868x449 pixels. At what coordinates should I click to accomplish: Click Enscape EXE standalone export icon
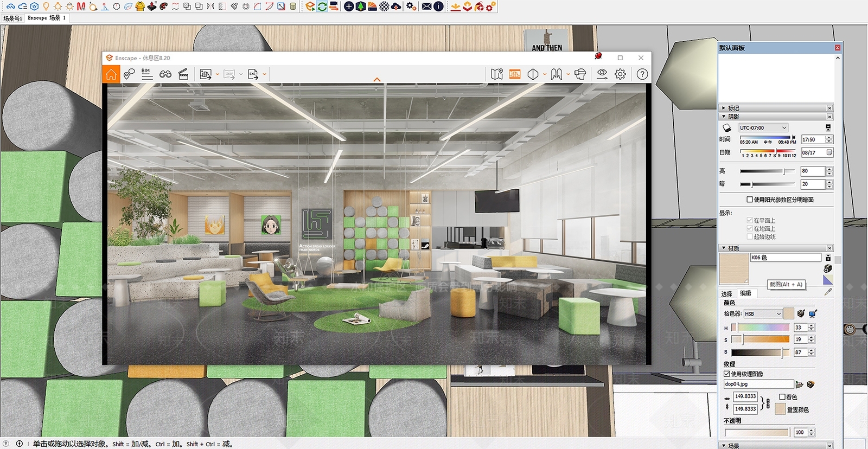coord(253,74)
